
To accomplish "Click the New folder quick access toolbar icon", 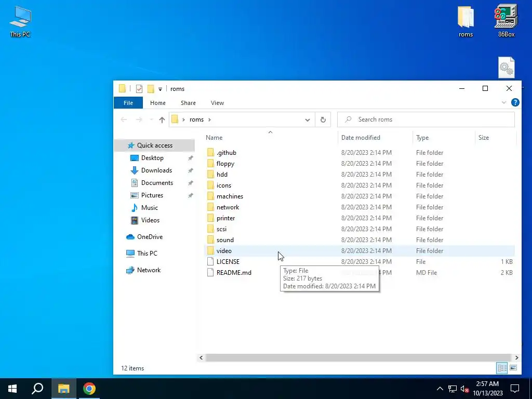I will pos(151,89).
